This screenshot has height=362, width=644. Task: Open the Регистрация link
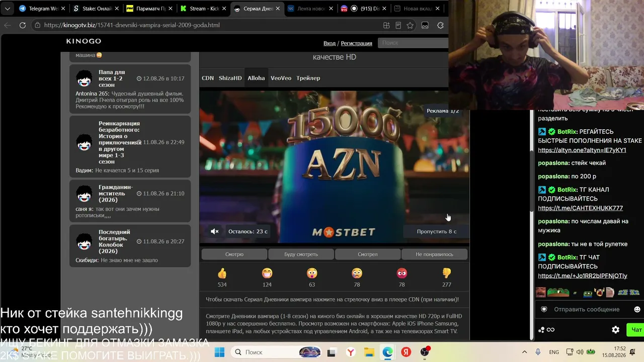[357, 43]
